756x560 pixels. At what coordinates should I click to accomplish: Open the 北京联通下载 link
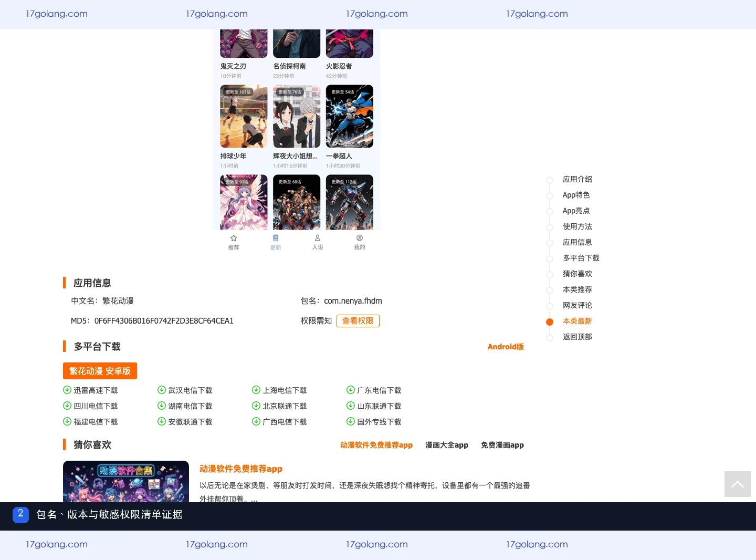[285, 406]
